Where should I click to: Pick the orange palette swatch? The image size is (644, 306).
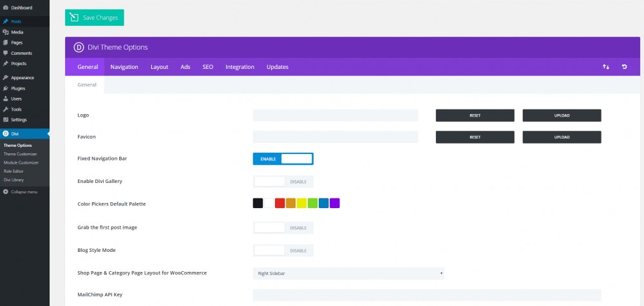pos(291,204)
